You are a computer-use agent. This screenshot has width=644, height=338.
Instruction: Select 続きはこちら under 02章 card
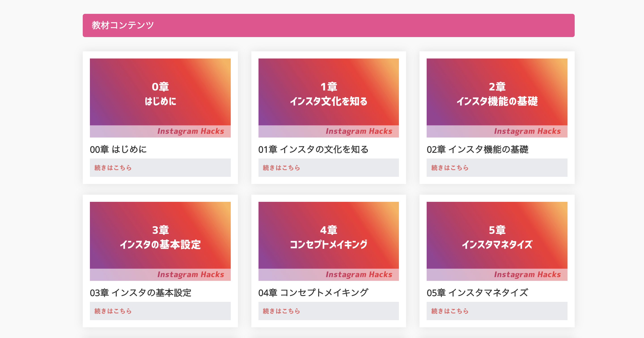click(x=497, y=168)
